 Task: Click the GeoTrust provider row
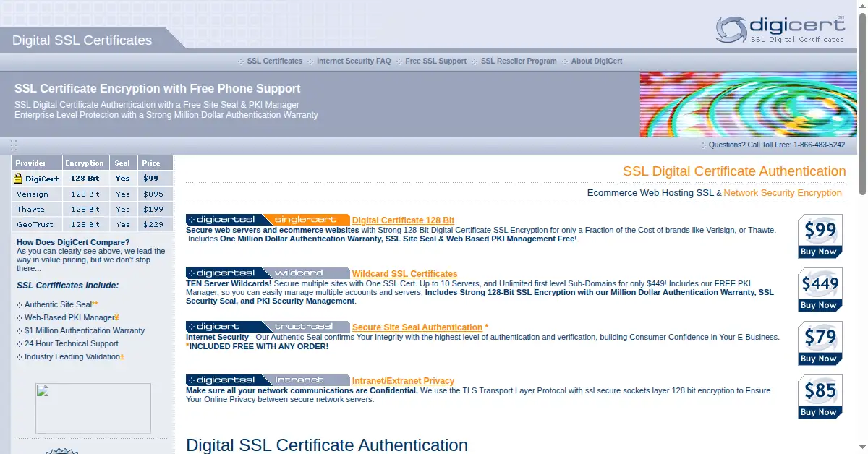[x=93, y=224]
